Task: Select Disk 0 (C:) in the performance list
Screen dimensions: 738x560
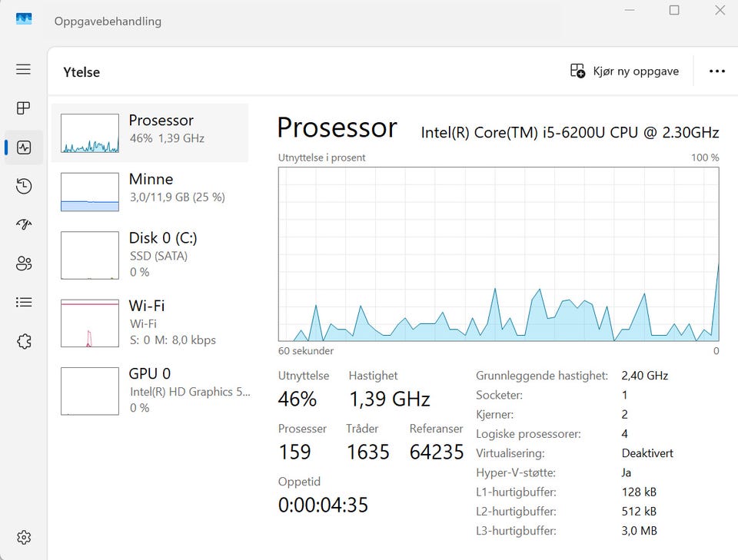Action: click(150, 255)
